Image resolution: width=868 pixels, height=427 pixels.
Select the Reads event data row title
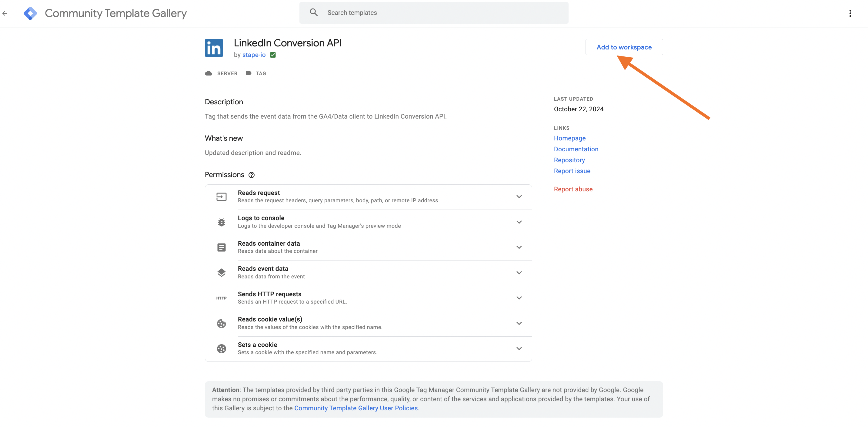pos(263,269)
